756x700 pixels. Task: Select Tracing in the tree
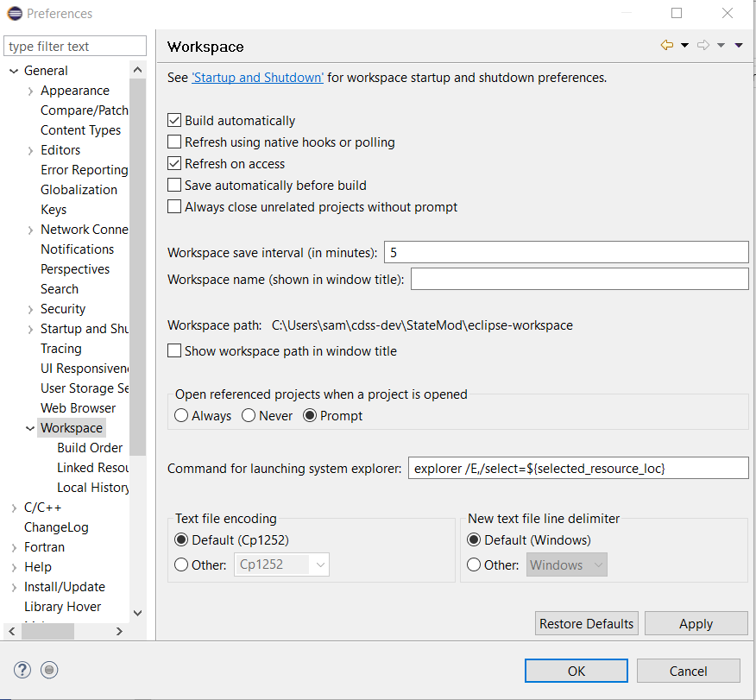coord(60,349)
